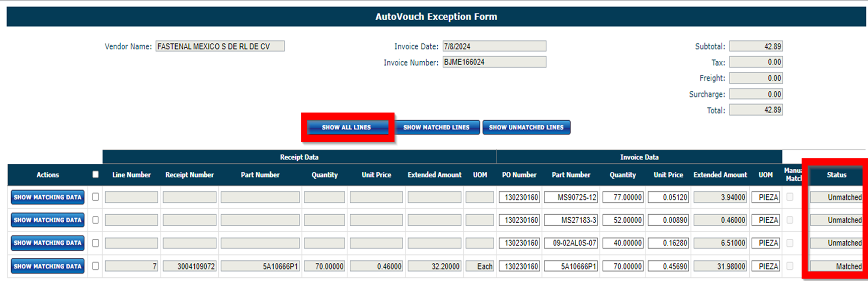Screen dimensions: 868x281
Task: Check the row checkbox for part MS90725-12
Action: pyautogui.click(x=96, y=198)
